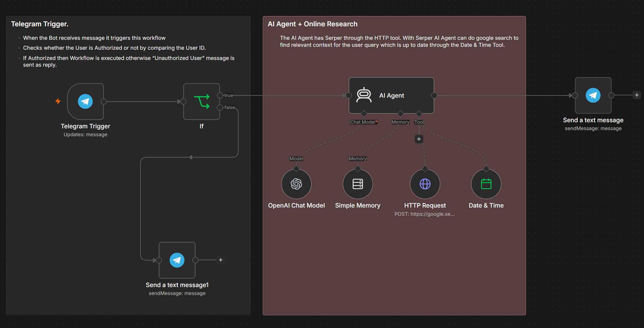Select the If node branching icon
This screenshot has height=328, width=644.
pyautogui.click(x=202, y=101)
